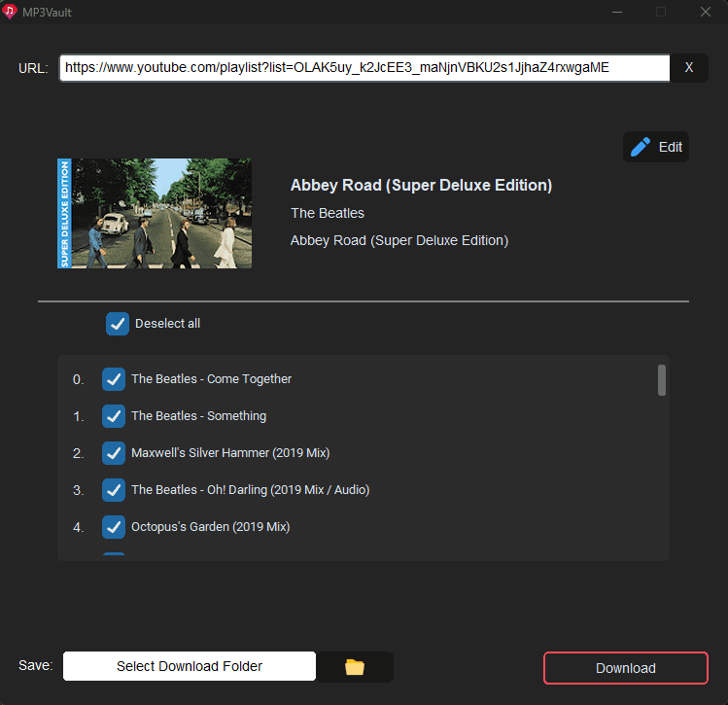Click the Deselect all label text
The image size is (728, 705).
[x=167, y=324]
